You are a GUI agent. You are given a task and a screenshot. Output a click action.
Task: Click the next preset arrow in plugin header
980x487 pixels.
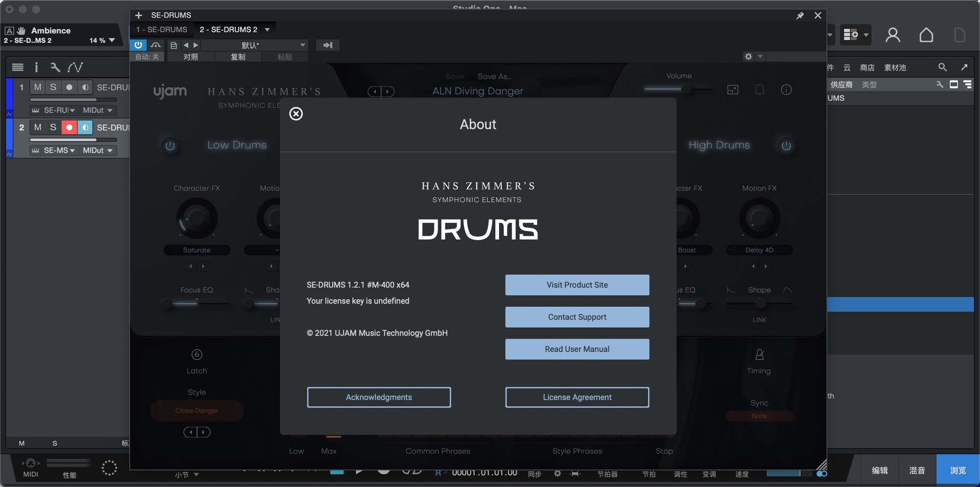[x=195, y=45]
